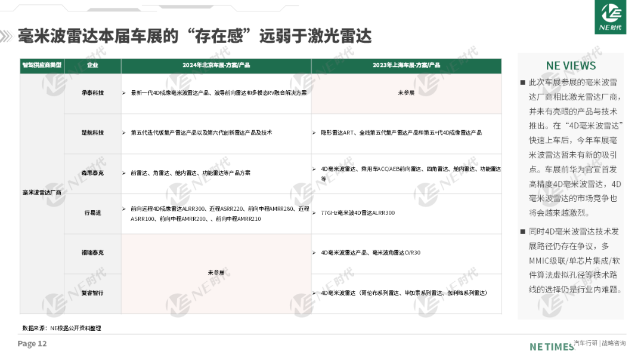644x363 pixels.
Task: Click the 行易道 company cell
Action: click(x=92, y=213)
